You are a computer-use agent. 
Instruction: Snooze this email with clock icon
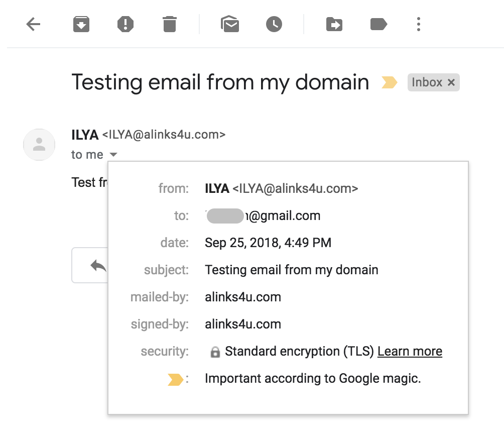coord(274,24)
